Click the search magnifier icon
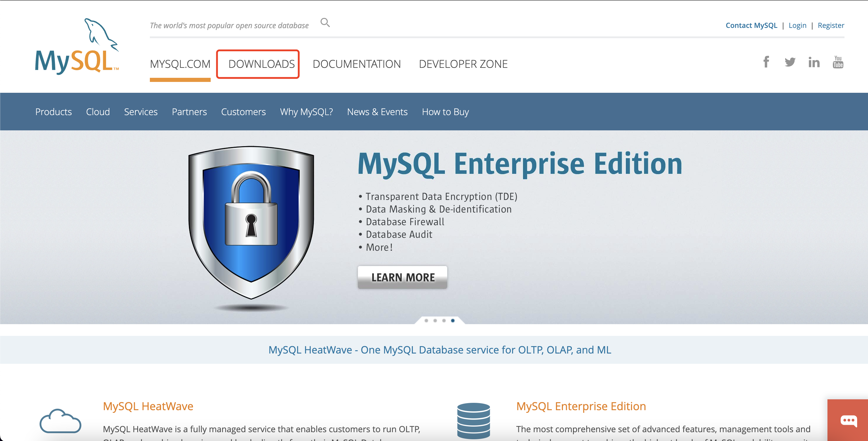This screenshot has height=441, width=868. click(325, 23)
